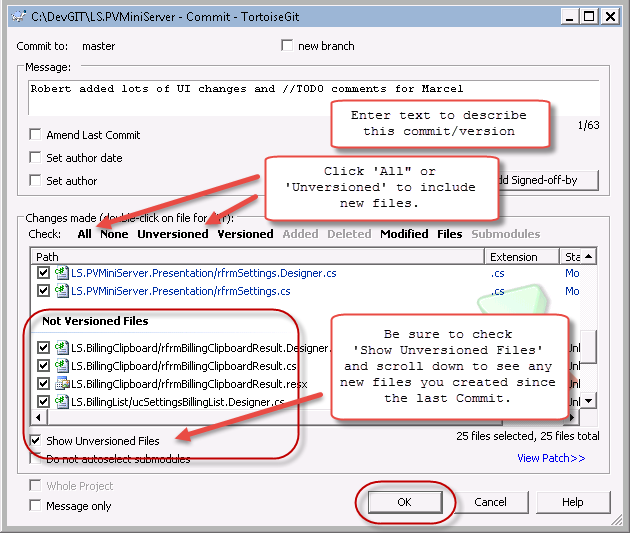The image size is (630, 533).
Task: Enable the Message only checkbox
Action: click(35, 505)
